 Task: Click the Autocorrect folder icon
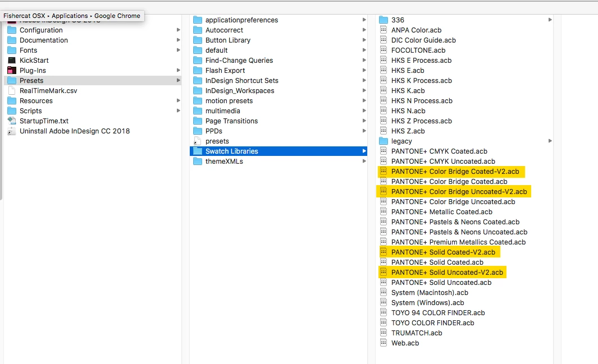click(198, 30)
